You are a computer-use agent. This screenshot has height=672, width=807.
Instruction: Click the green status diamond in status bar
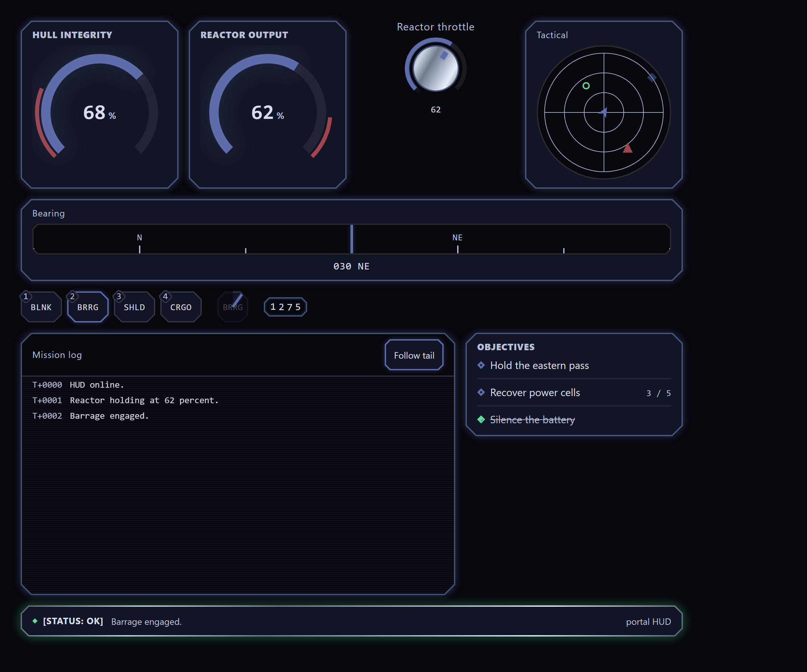pyautogui.click(x=35, y=621)
